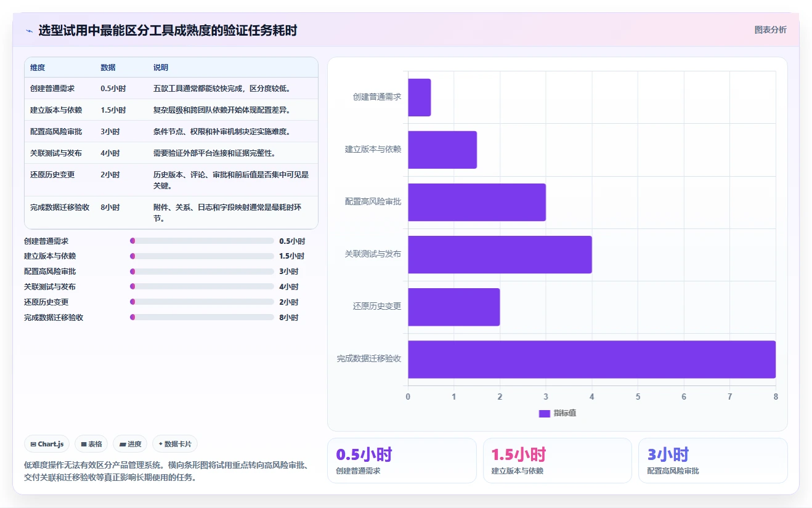Click the 创建普通需求 progress bar
The width and height of the screenshot is (812, 508).
202,241
